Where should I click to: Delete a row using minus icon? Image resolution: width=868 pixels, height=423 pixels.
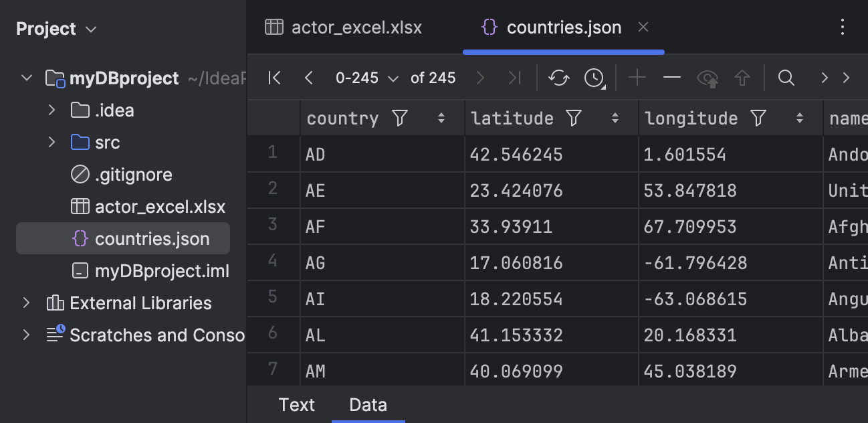click(672, 78)
